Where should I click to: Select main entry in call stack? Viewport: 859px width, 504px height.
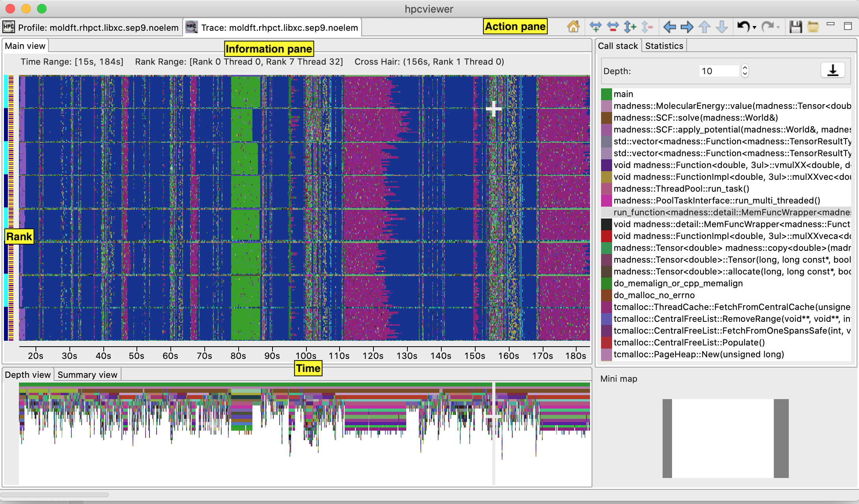pyautogui.click(x=623, y=94)
